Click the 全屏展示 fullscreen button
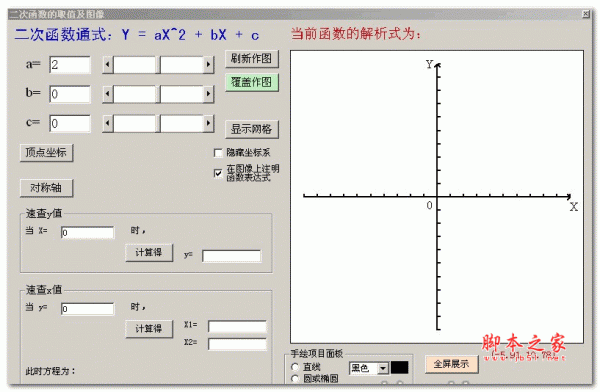 point(451,364)
